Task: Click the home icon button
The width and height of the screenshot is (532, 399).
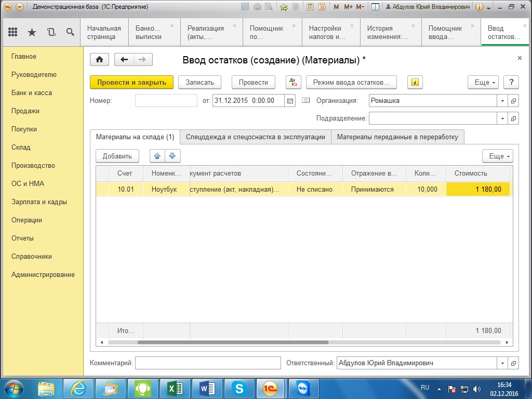Action: (99, 60)
